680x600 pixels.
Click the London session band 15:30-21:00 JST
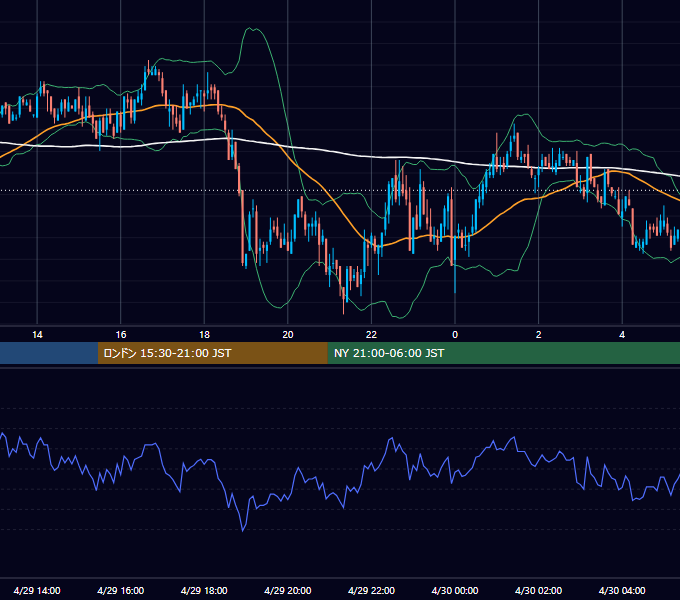tap(212, 353)
